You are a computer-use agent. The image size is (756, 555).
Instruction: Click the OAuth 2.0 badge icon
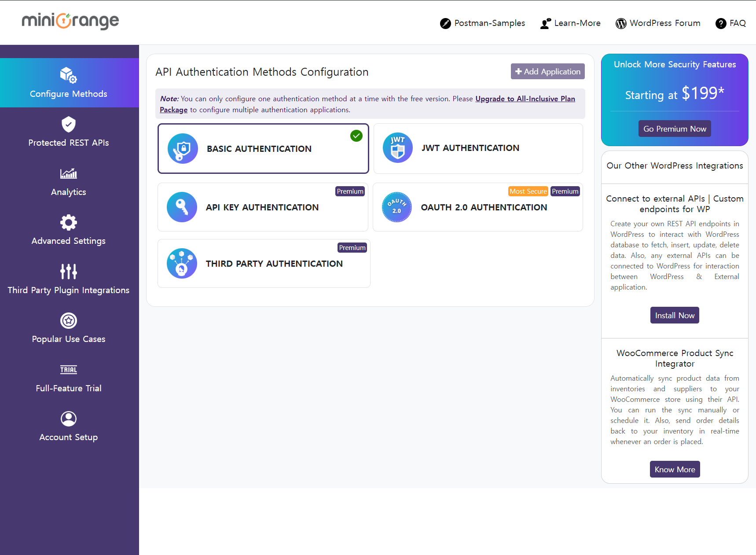pos(396,207)
